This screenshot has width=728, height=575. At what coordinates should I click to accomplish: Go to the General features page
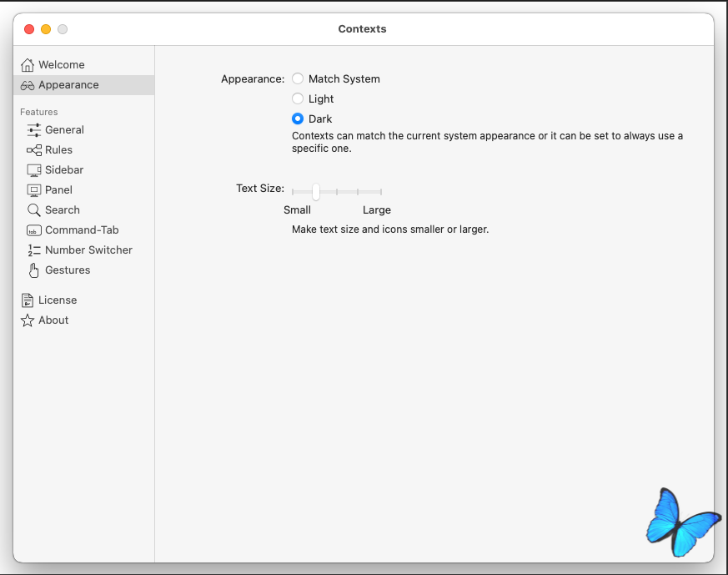click(84, 130)
